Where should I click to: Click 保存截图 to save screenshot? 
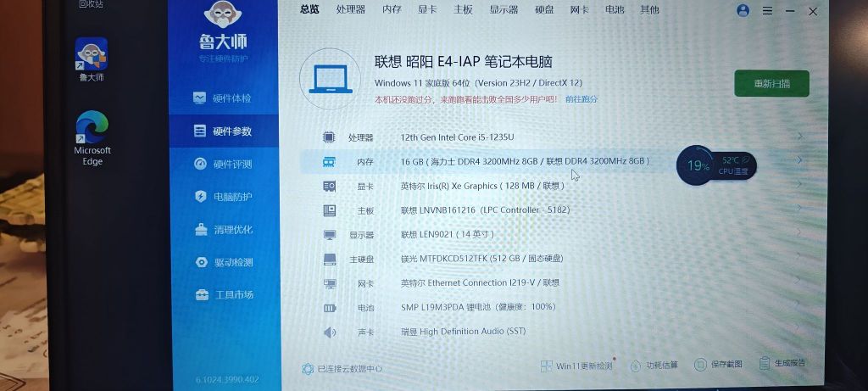point(718,364)
